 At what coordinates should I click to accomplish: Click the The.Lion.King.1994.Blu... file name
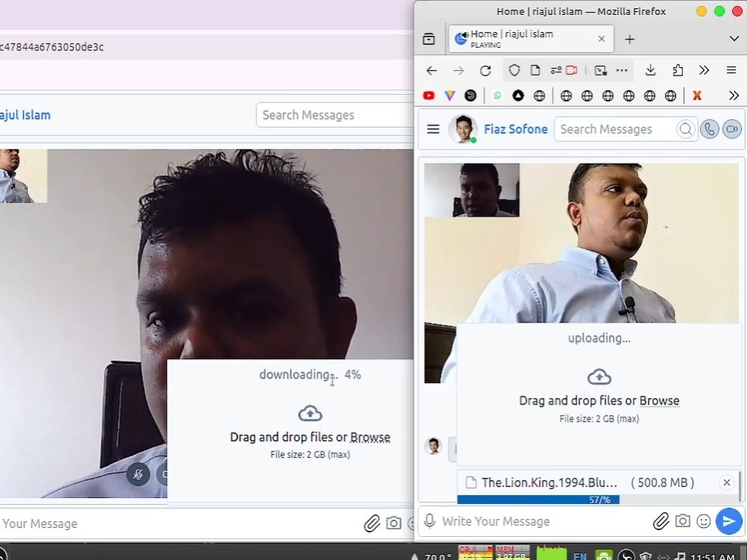click(x=549, y=482)
